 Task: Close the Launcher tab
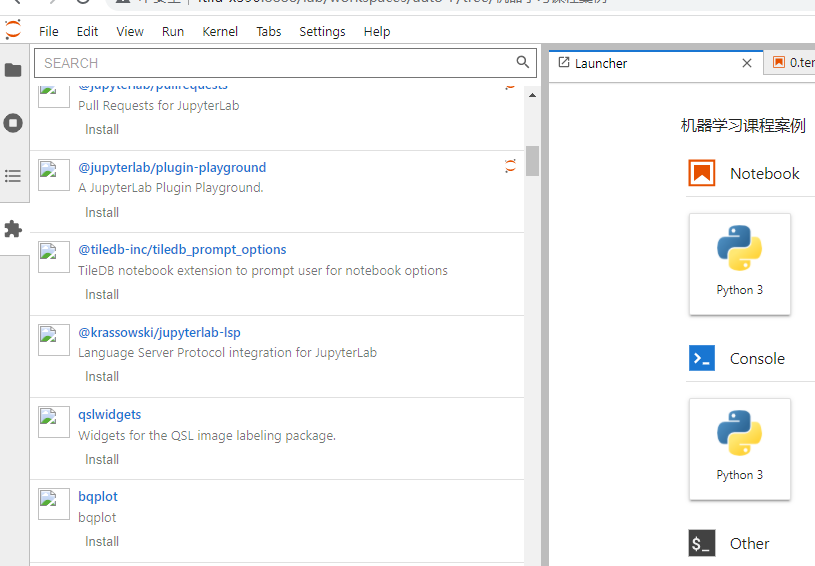coord(747,63)
